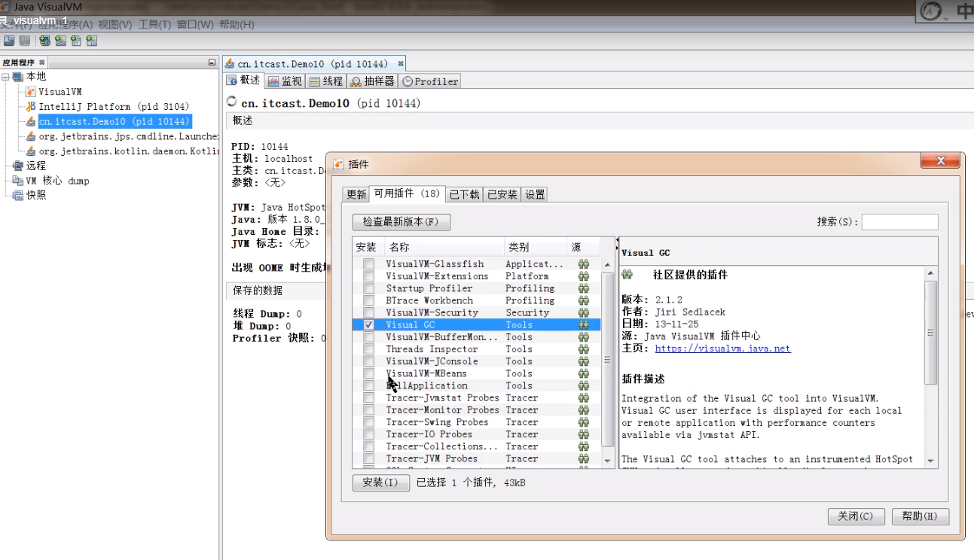Click plugin list scrollbar down arrow
Viewport: 974px width, 560px height.
tap(608, 460)
